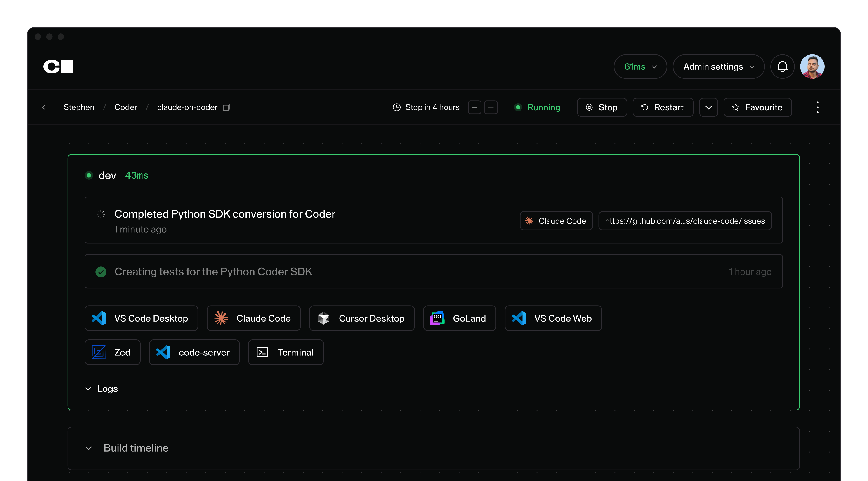Open the Terminal app
Viewport: 868px width, 481px height.
286,352
